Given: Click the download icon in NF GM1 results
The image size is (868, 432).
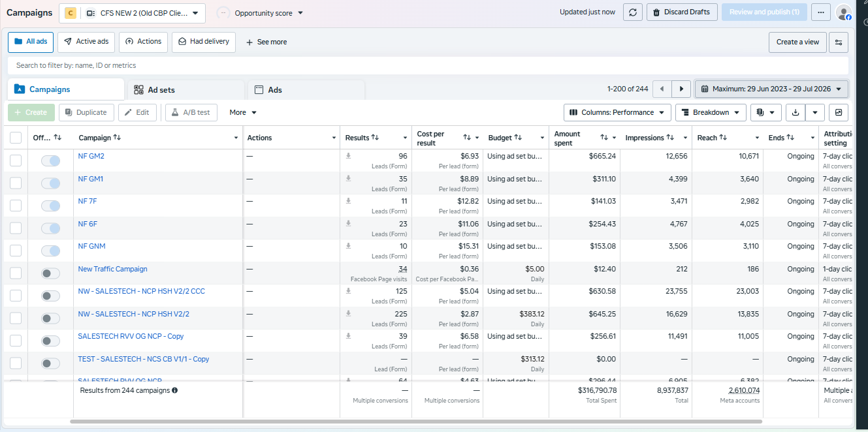Looking at the screenshot, I should 348,178.
